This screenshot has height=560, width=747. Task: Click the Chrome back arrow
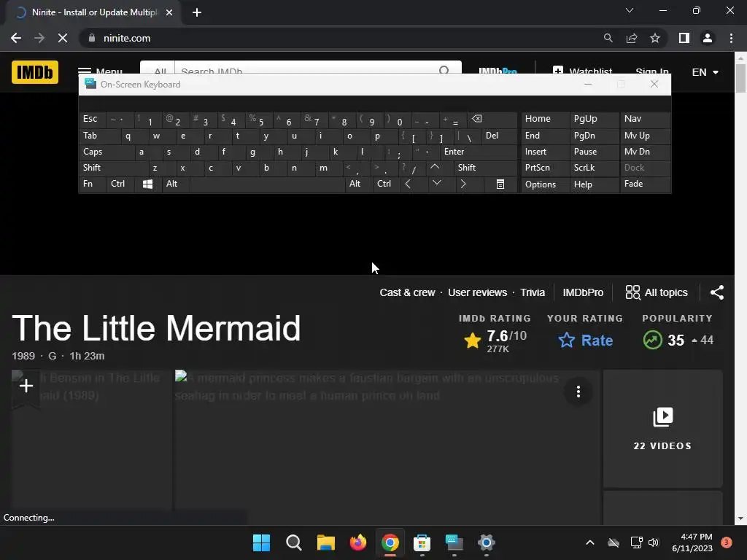tap(16, 38)
